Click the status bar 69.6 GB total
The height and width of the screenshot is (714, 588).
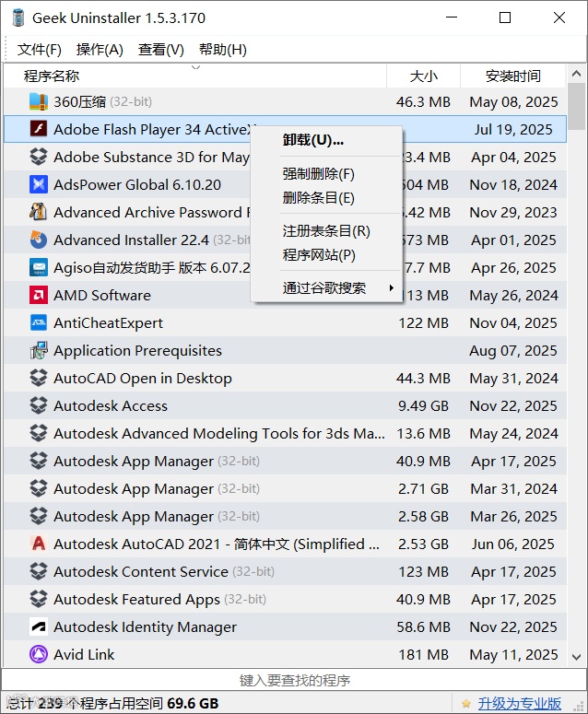click(x=193, y=704)
